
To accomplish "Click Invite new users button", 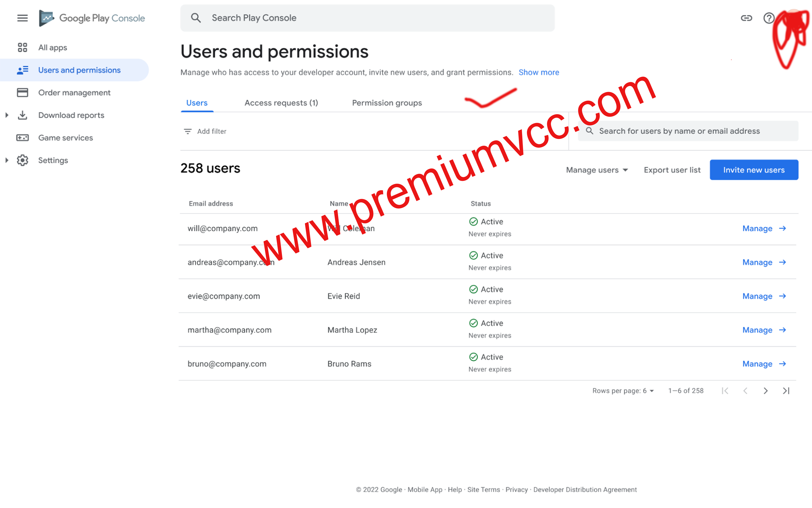I will pyautogui.click(x=754, y=170).
